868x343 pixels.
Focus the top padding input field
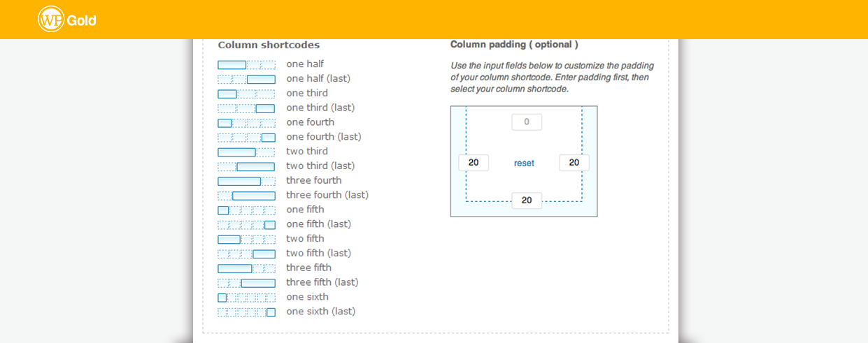coord(527,122)
